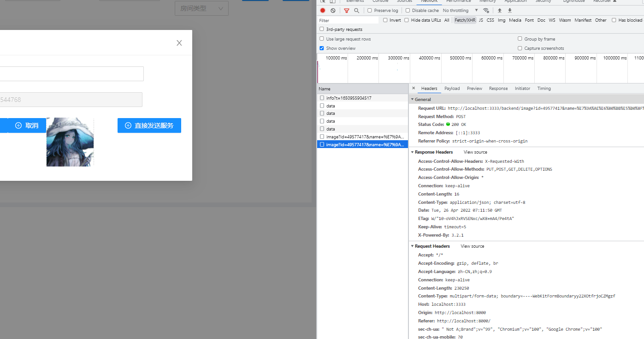Enable Group by frame
Screen dimensions: 644x339
(520, 39)
